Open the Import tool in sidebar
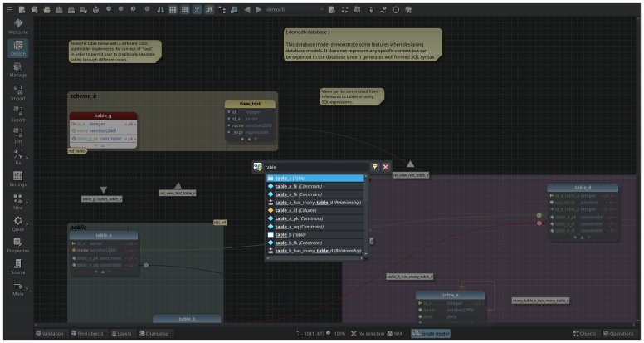This screenshot has width=644, height=343. (18, 93)
